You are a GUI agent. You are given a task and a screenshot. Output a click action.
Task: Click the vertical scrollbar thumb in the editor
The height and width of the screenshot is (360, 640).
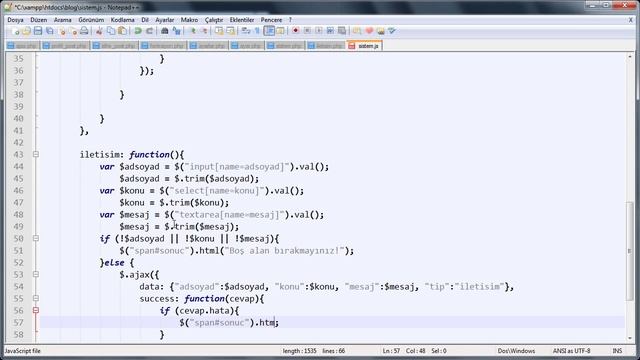point(630,251)
